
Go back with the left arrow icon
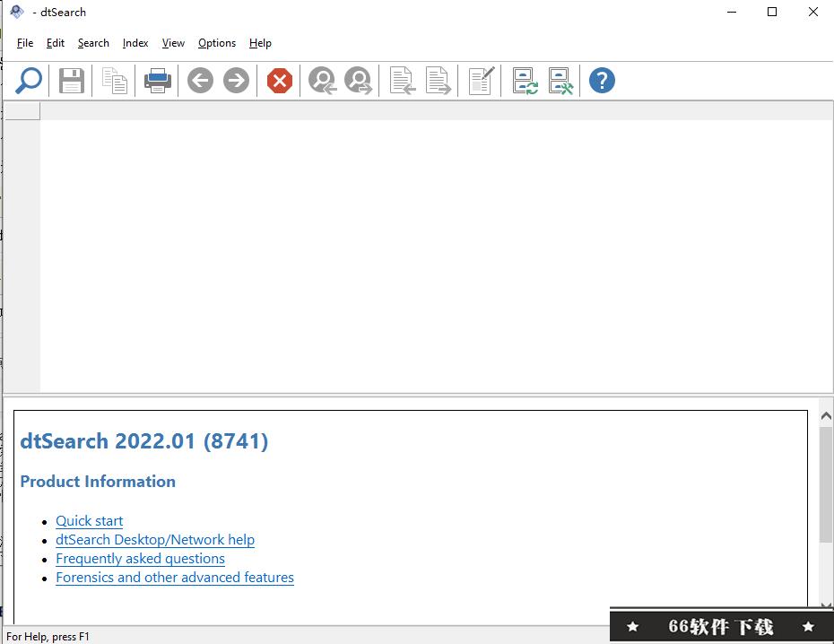[201, 81]
